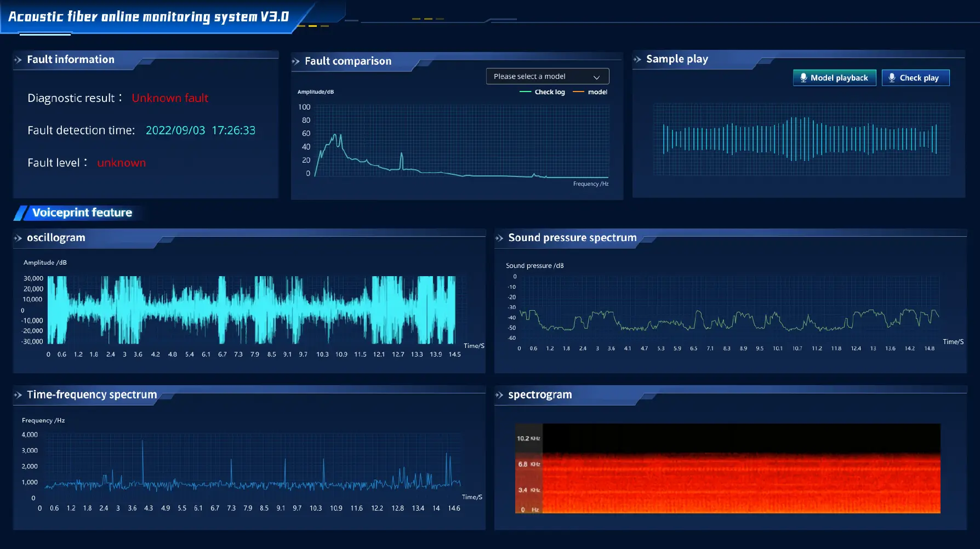The height and width of the screenshot is (549, 980).
Task: Click the Time-frequency spectrum header icon
Action: click(19, 394)
